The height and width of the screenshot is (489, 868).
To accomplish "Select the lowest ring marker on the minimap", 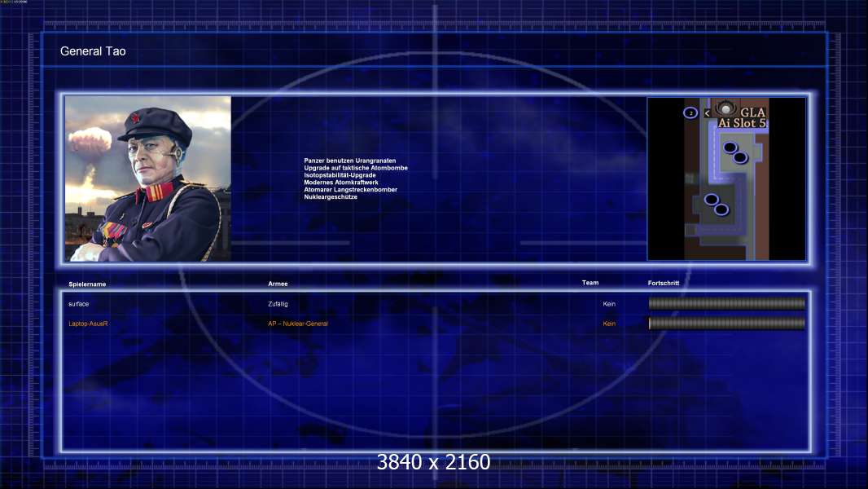I will tap(721, 209).
